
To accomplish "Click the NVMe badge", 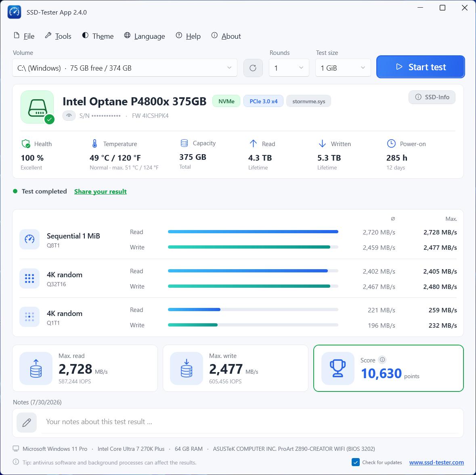I will (x=226, y=101).
